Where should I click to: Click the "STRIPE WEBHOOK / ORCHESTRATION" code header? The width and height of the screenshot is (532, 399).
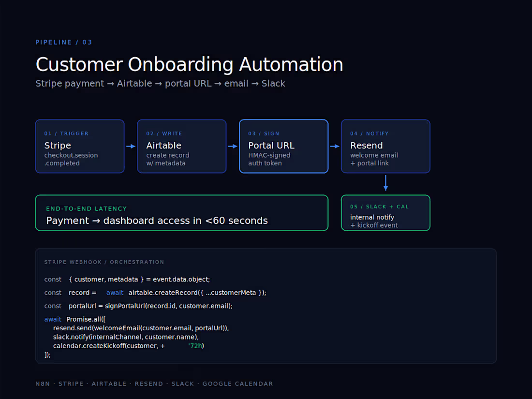(104, 262)
